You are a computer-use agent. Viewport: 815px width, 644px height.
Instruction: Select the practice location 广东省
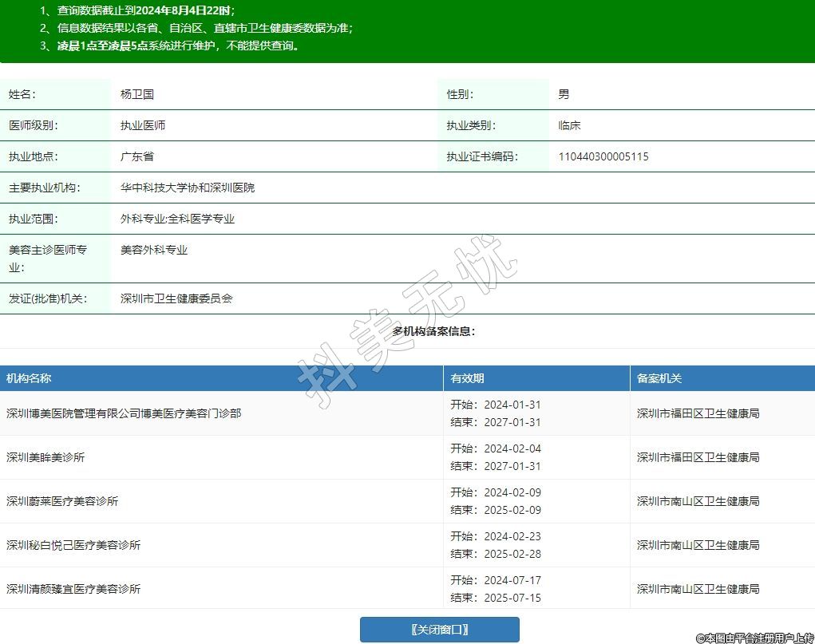136,156
